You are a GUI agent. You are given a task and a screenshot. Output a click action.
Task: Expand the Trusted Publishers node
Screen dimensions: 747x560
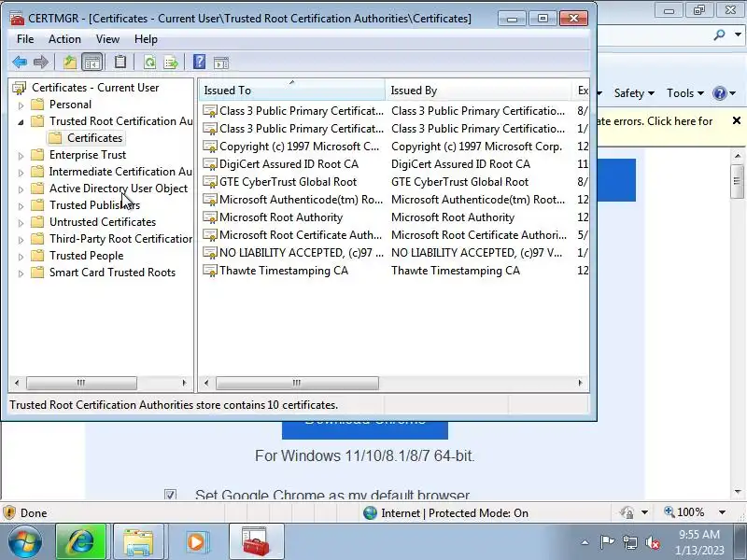pyautogui.click(x=21, y=206)
